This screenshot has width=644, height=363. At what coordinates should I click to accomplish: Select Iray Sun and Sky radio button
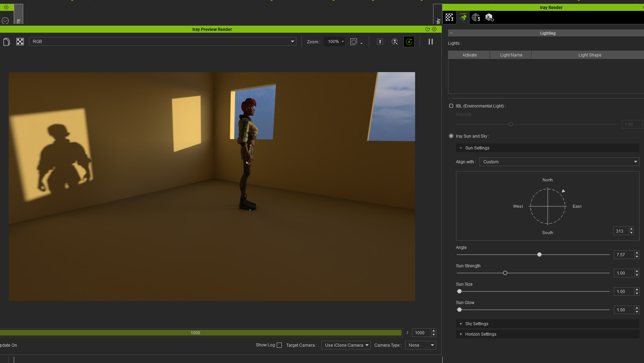(451, 136)
